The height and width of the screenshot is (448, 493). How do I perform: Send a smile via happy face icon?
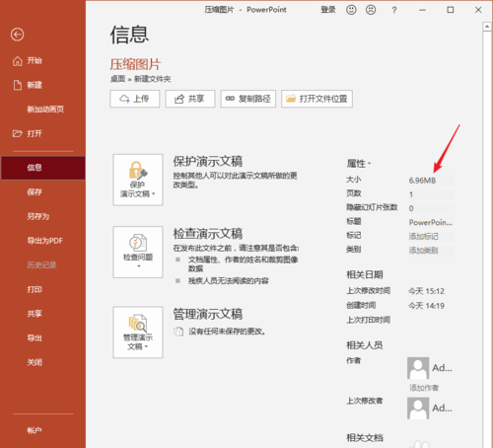click(351, 10)
